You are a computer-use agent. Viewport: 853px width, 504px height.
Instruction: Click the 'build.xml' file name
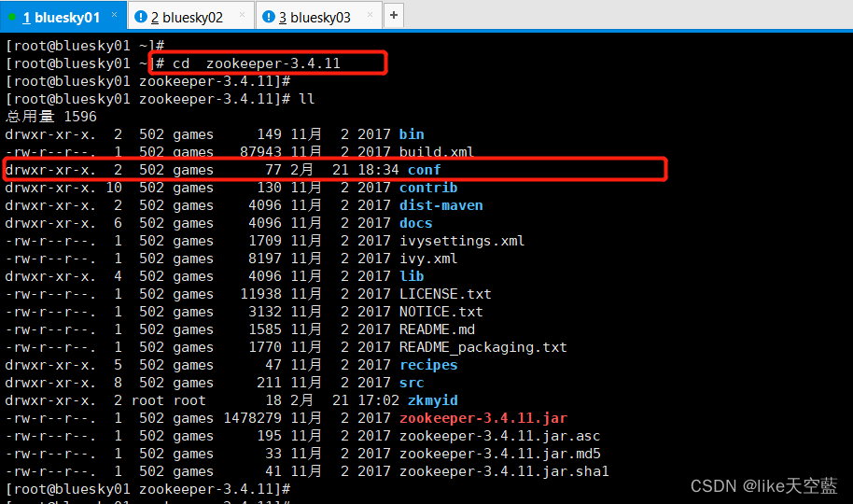tap(436, 152)
